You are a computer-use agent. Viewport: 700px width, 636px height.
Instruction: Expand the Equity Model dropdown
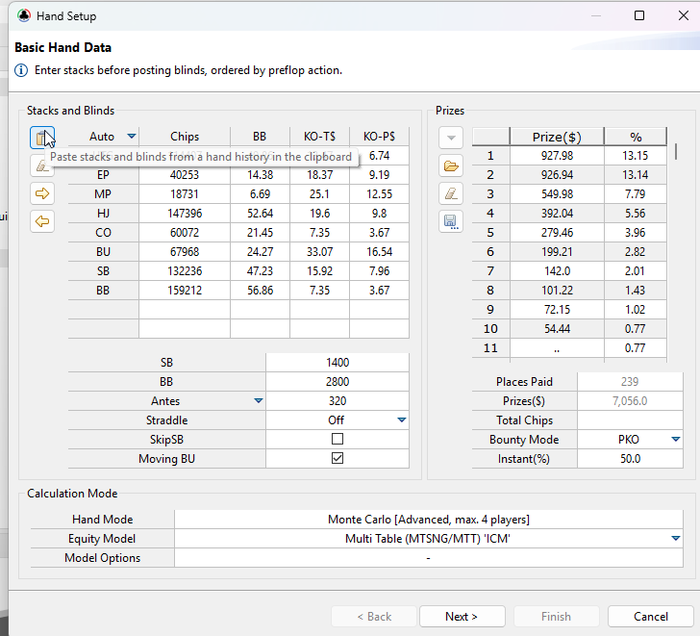coord(675,539)
